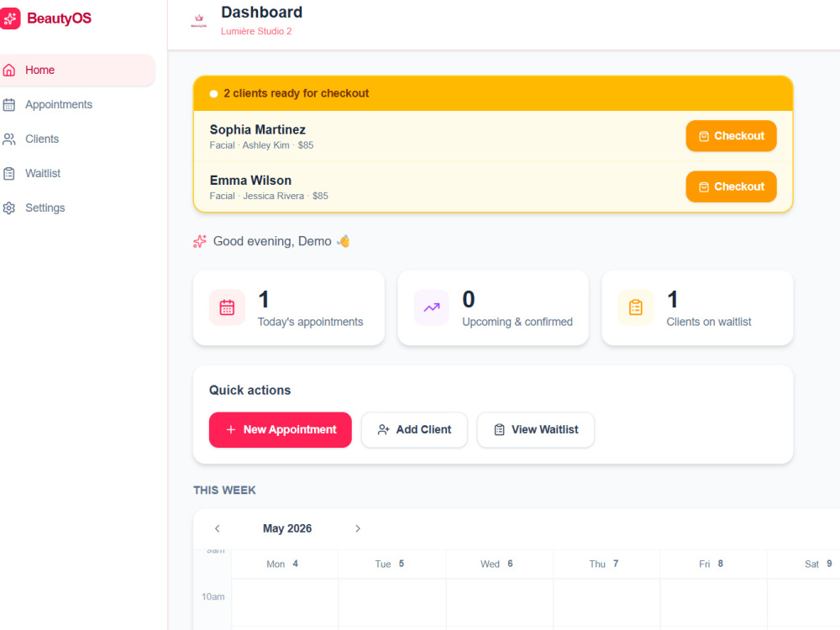840x630 pixels.
Task: Open the Home menu item
Action: click(x=77, y=71)
